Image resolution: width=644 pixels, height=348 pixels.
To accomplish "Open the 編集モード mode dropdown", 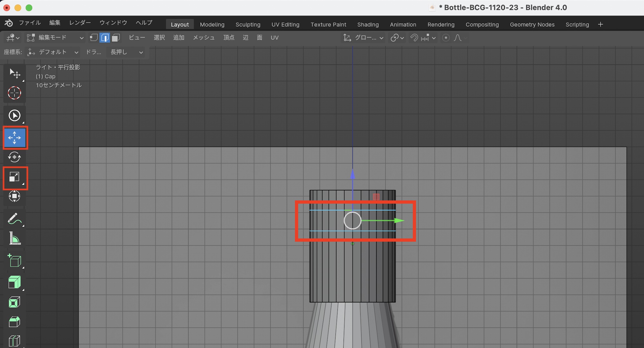I will pyautogui.click(x=55, y=38).
